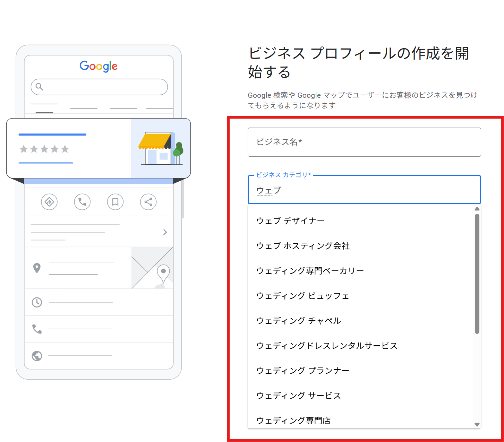Click the bookmark save icon
The image size is (504, 442).
pos(115,202)
